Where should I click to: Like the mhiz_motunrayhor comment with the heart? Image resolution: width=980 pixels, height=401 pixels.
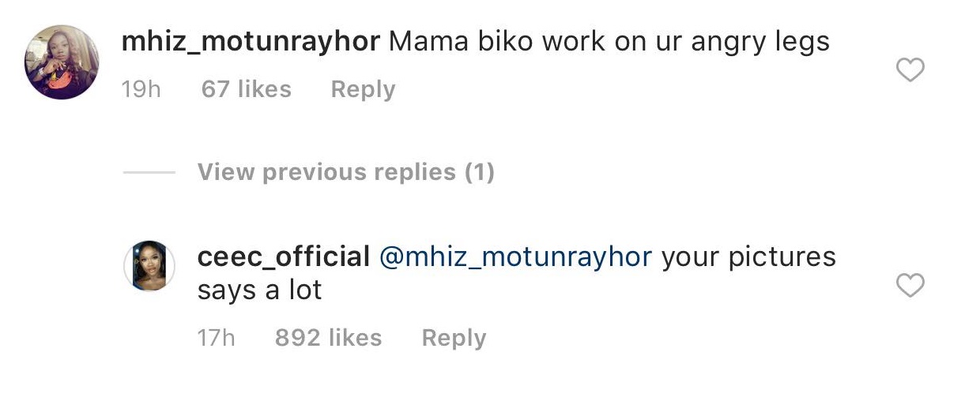pos(910,71)
